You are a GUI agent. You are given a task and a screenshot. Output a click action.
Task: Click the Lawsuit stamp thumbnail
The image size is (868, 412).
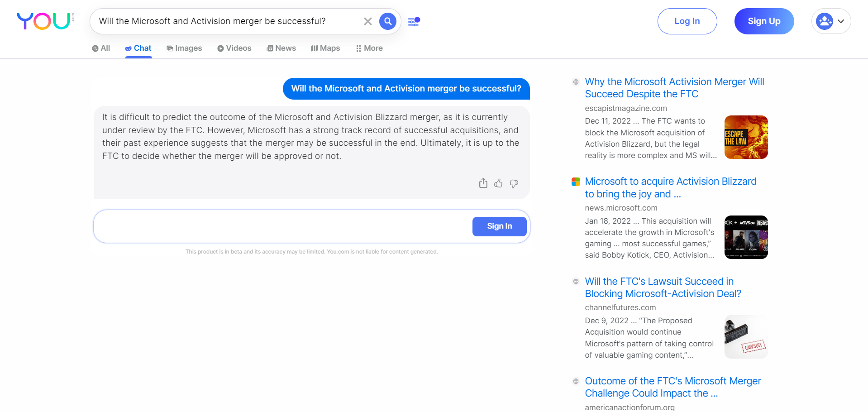click(746, 337)
